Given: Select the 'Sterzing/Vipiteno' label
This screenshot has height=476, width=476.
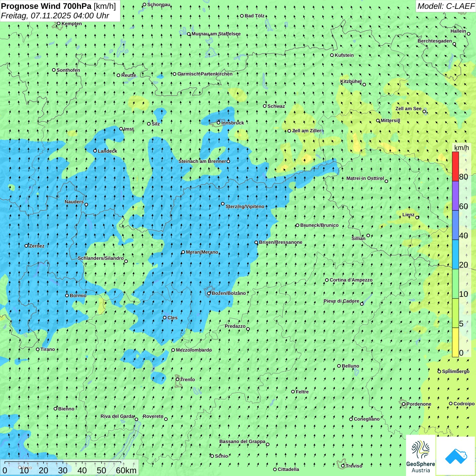Looking at the screenshot, I should pos(245,206).
